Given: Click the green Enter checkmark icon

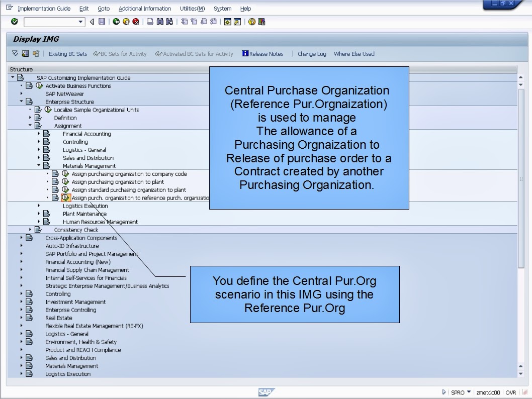Looking at the screenshot, I should (x=14, y=22).
